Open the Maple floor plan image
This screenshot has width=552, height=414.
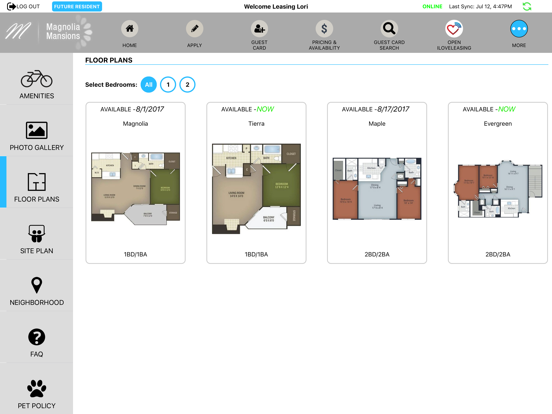[x=377, y=188]
